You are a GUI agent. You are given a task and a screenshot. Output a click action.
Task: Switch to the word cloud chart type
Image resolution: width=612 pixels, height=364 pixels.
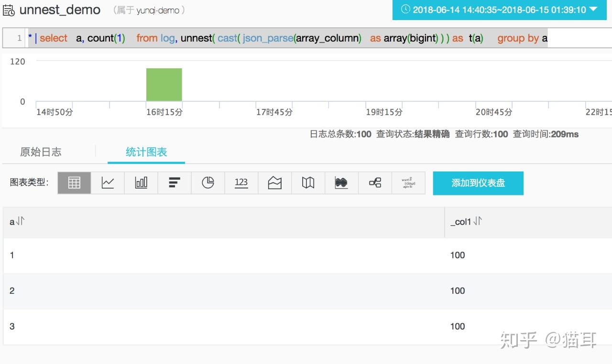click(409, 182)
